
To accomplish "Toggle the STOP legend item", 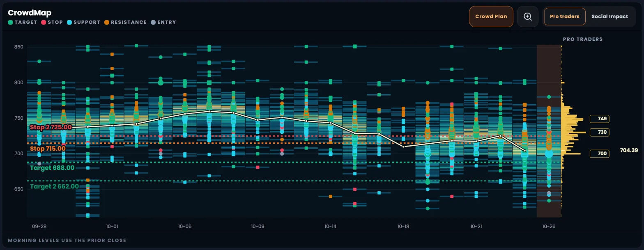I will tap(52, 22).
